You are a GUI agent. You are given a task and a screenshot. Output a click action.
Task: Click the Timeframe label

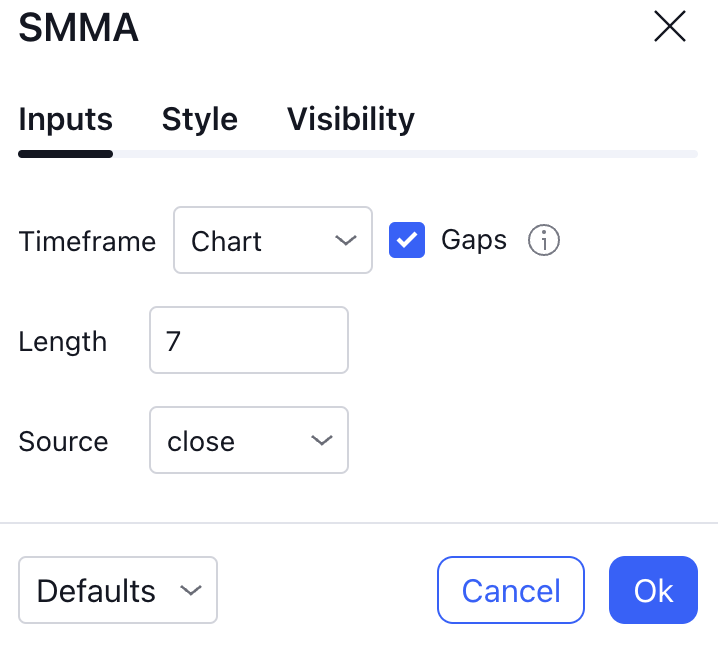87,242
